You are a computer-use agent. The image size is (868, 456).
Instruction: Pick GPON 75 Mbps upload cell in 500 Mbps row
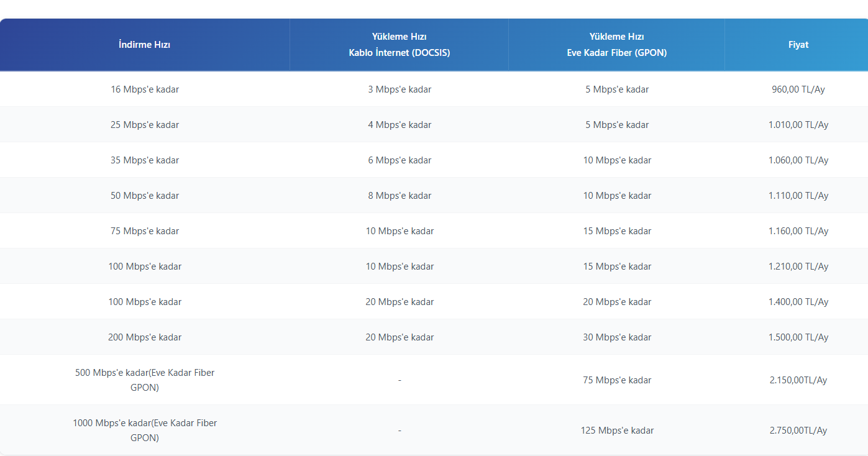617,380
